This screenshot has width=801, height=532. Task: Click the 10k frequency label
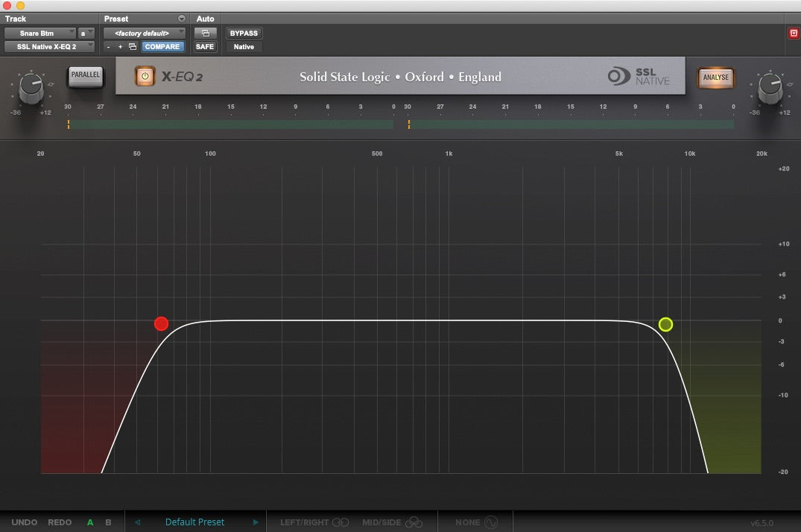click(x=690, y=153)
